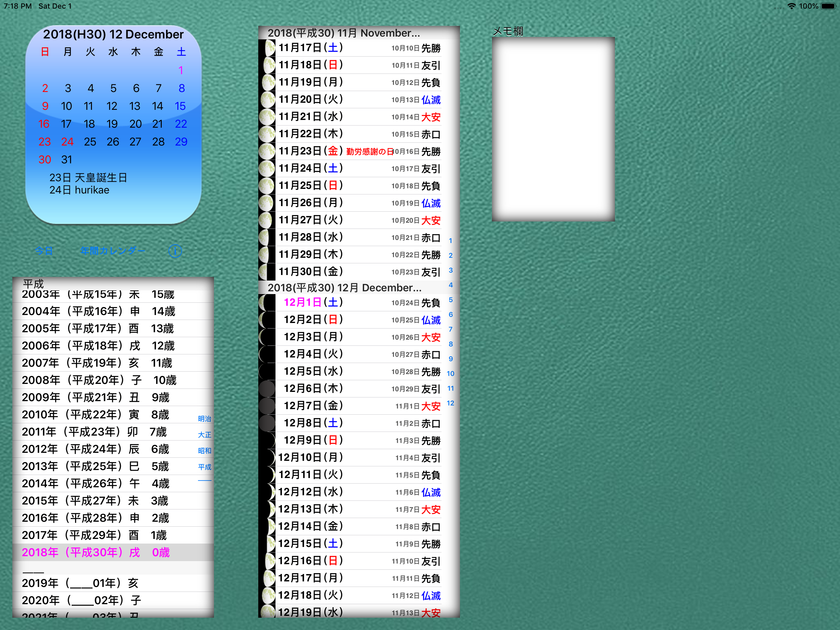Jump to the Meiji era via 明治 link
Screen dimensions: 840x630
pos(205,418)
